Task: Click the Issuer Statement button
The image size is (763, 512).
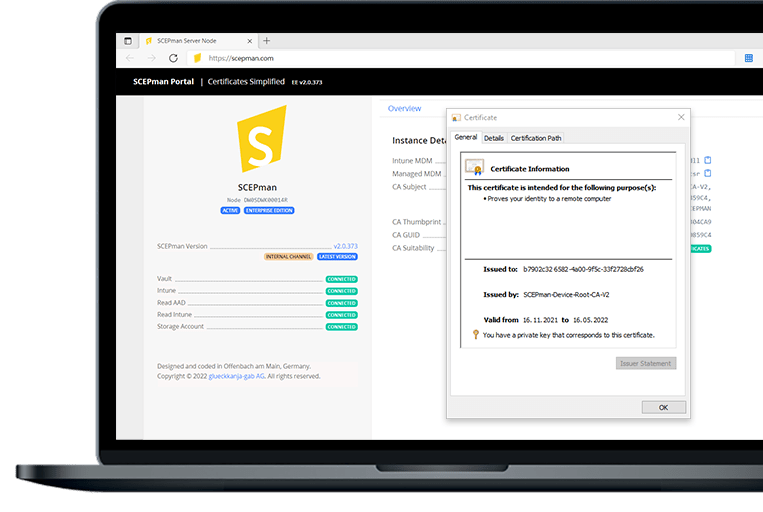Action: pos(646,364)
